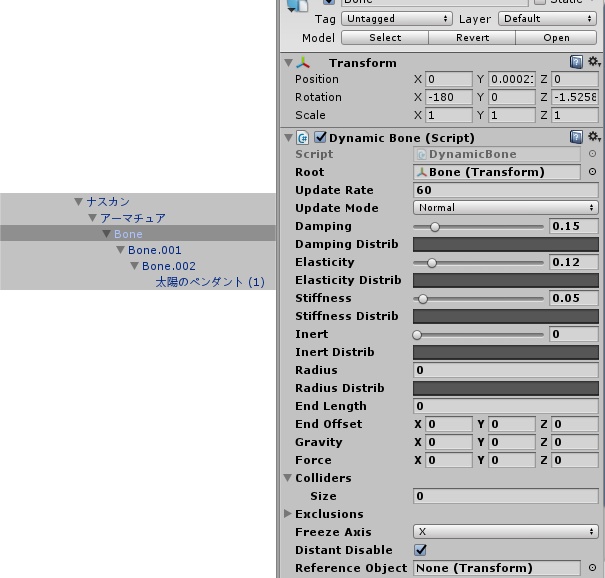Select Bone.002 in the hierarchy
Viewport: 605px width, 578px height.
coord(169,266)
